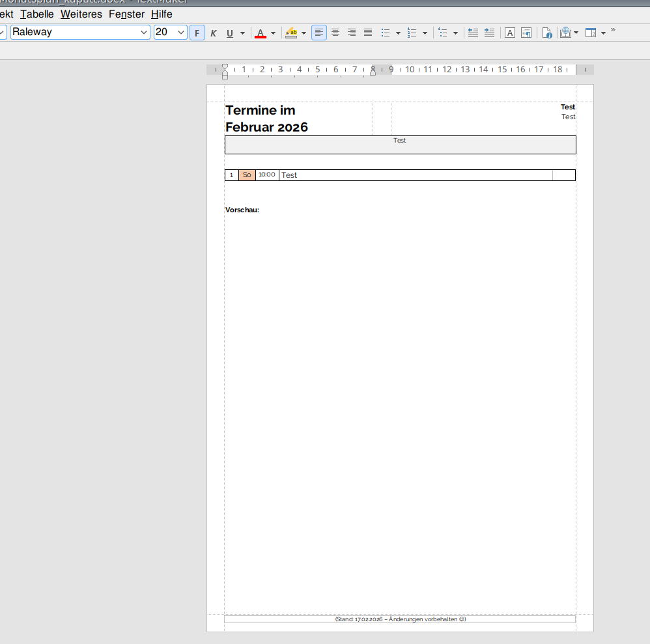
Task: Justify text alignment
Action: [x=368, y=33]
